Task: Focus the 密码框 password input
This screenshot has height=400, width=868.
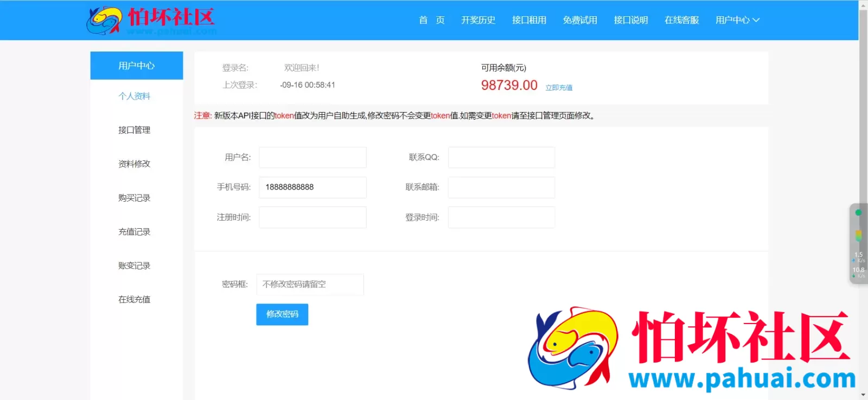Action: pyautogui.click(x=310, y=284)
